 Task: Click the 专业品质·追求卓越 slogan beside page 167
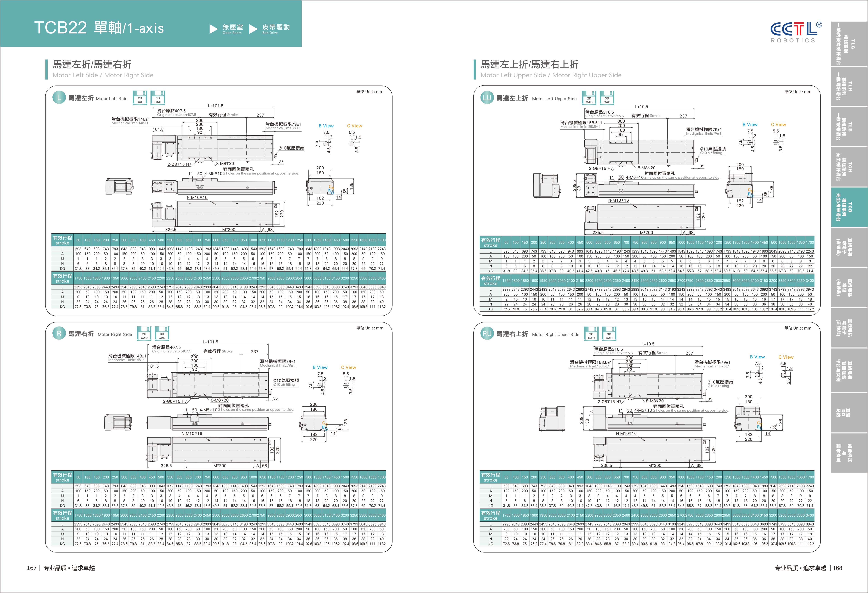69,568
